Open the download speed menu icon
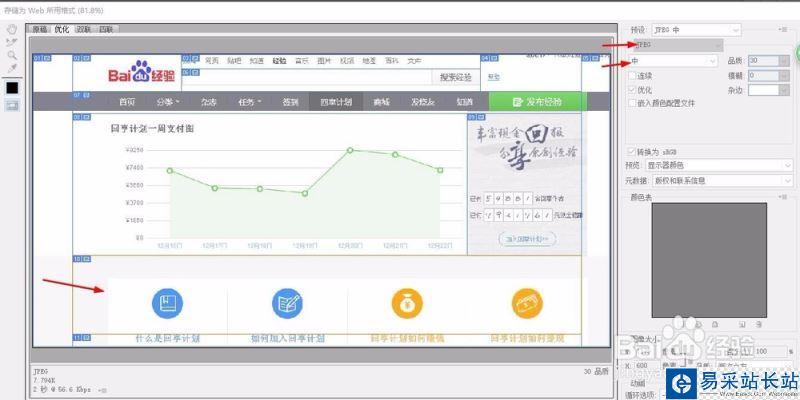This screenshot has height=400, width=800. pos(104,390)
